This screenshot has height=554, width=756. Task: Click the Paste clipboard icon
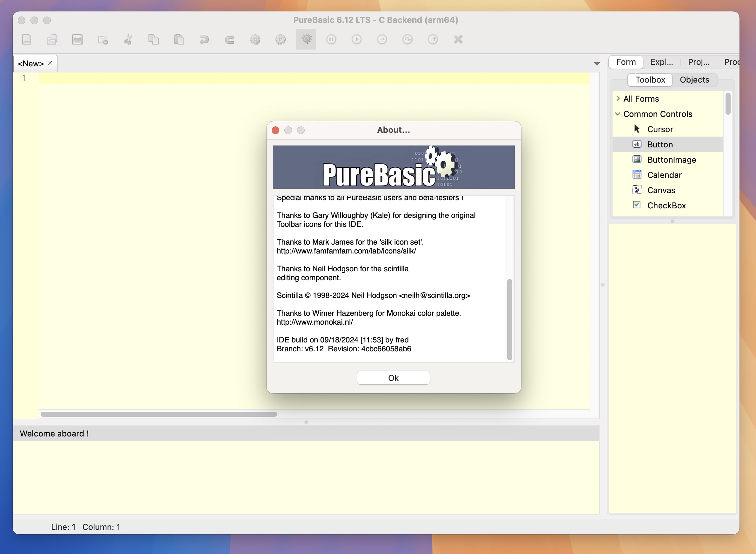179,40
